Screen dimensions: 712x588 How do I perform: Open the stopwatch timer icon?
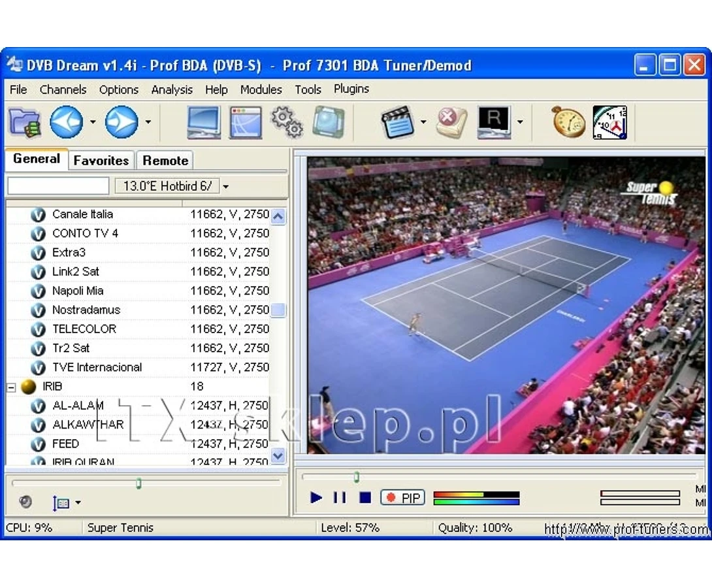coord(568,122)
